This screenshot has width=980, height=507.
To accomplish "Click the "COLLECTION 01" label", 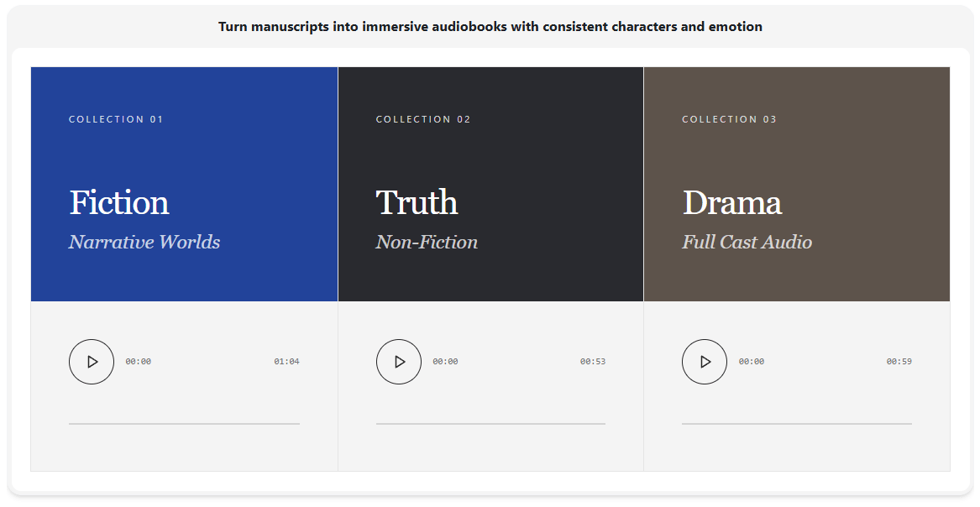I will (116, 119).
